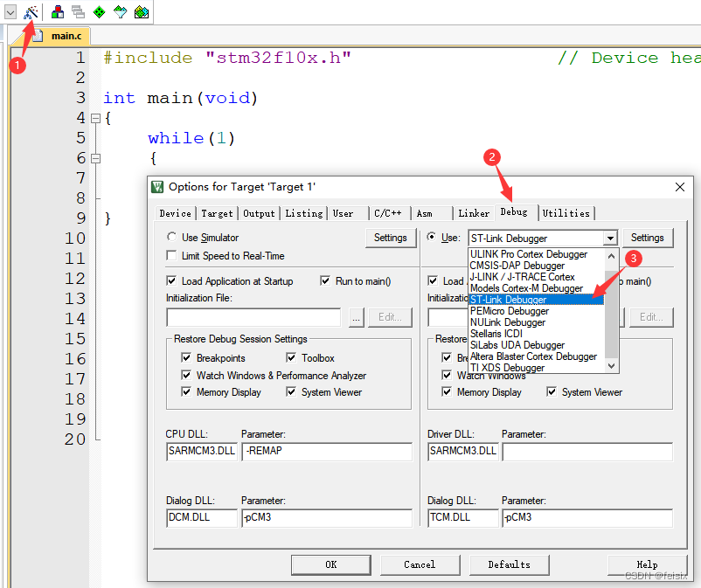Toggle right-side Watch Windows checkbox
This screenshot has width=701, height=588.
(x=447, y=375)
